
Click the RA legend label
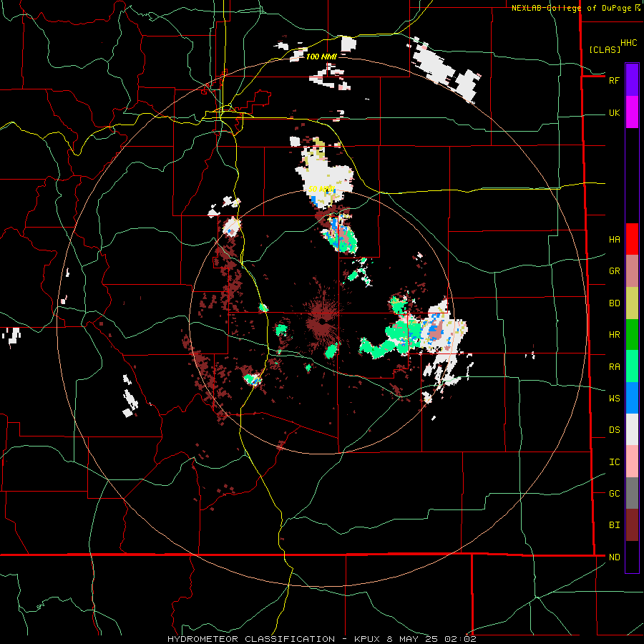[x=614, y=367]
